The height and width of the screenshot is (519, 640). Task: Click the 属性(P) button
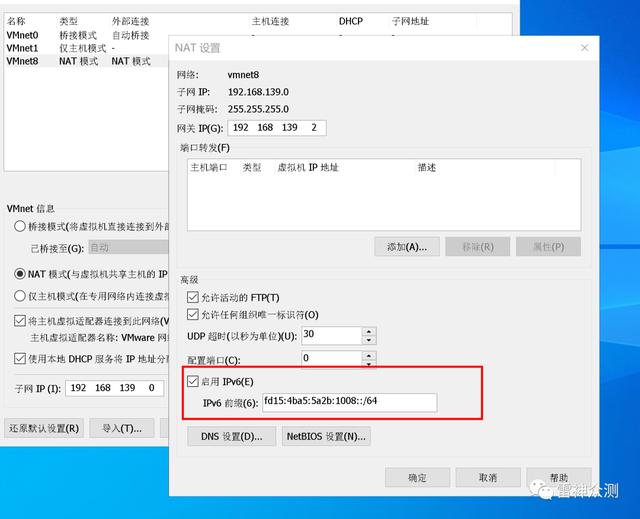548,247
